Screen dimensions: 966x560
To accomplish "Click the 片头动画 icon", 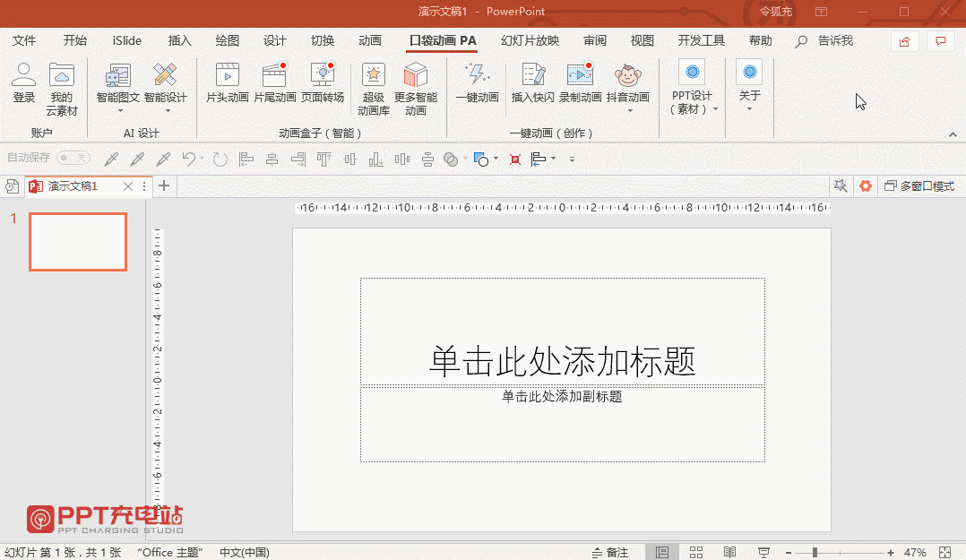I will point(228,74).
